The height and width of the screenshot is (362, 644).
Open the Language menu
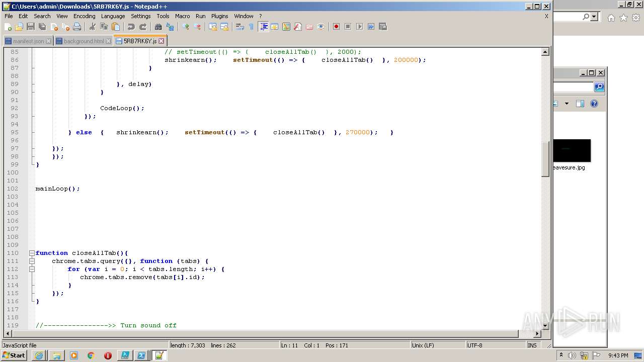(x=113, y=16)
